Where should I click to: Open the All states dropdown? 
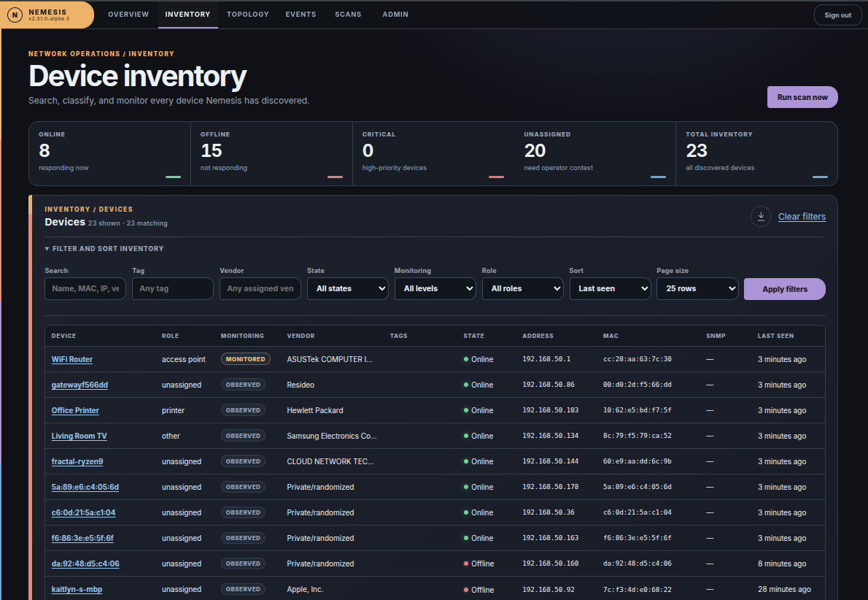tap(348, 288)
